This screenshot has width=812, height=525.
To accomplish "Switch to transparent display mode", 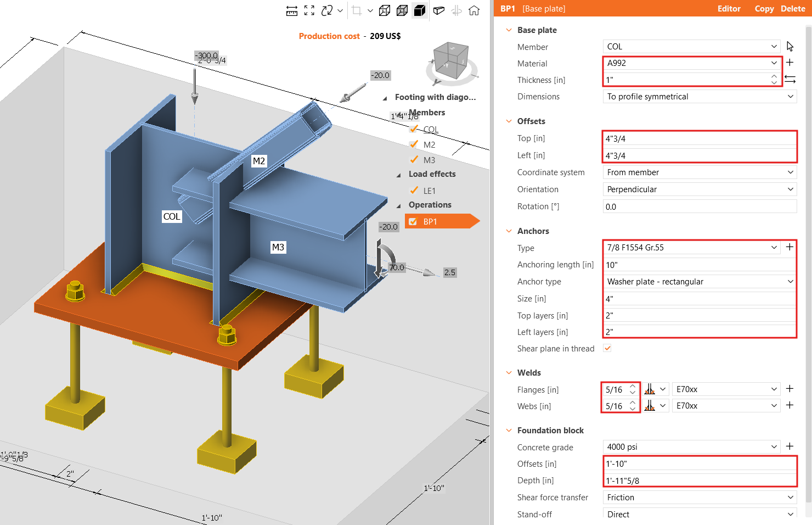I will pos(402,10).
